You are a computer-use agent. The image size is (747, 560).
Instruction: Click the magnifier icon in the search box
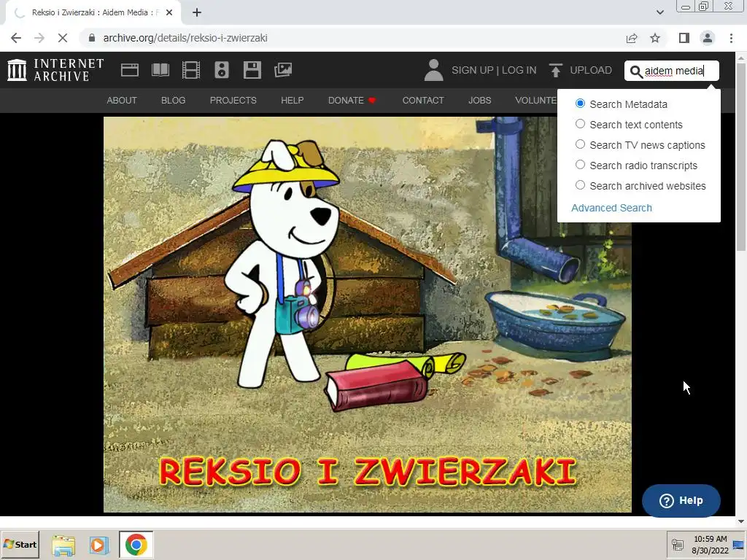coord(635,71)
